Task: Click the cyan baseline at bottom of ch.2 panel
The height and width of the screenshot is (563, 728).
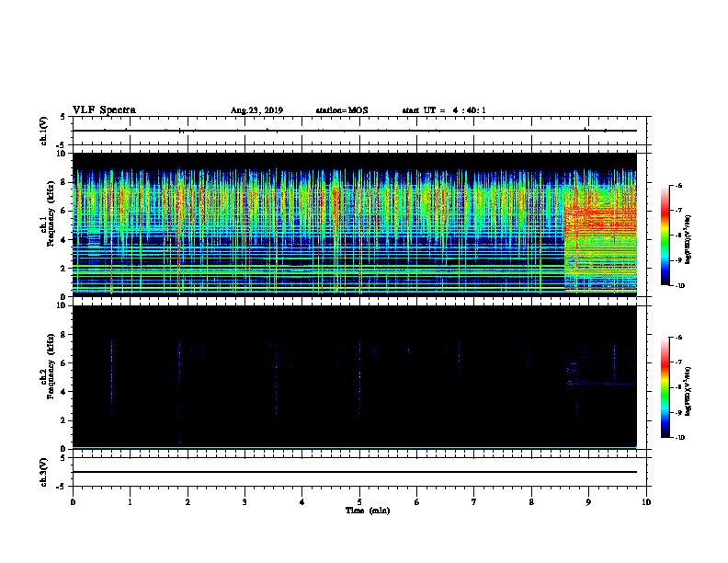Action: pyautogui.click(x=355, y=448)
